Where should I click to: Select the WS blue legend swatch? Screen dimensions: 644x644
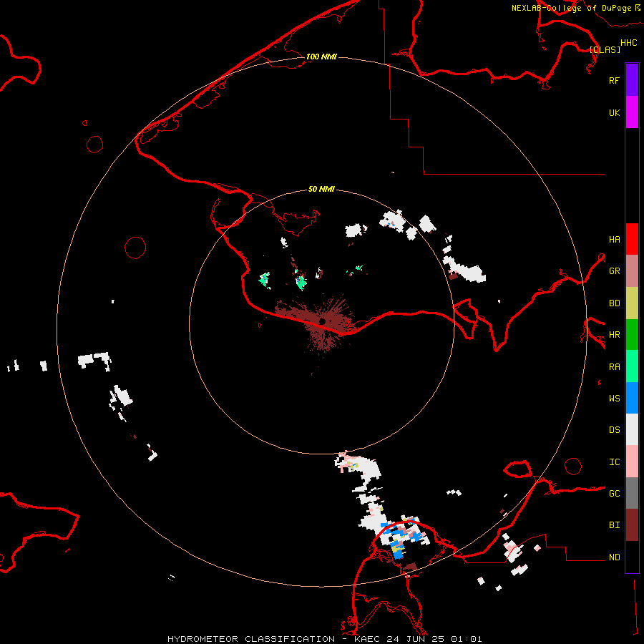632,398
